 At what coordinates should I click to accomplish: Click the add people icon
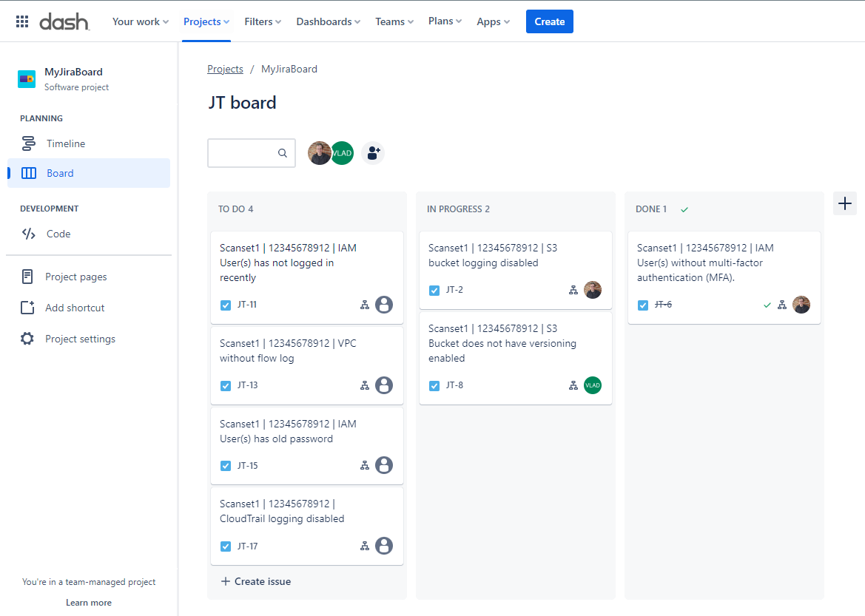(373, 153)
